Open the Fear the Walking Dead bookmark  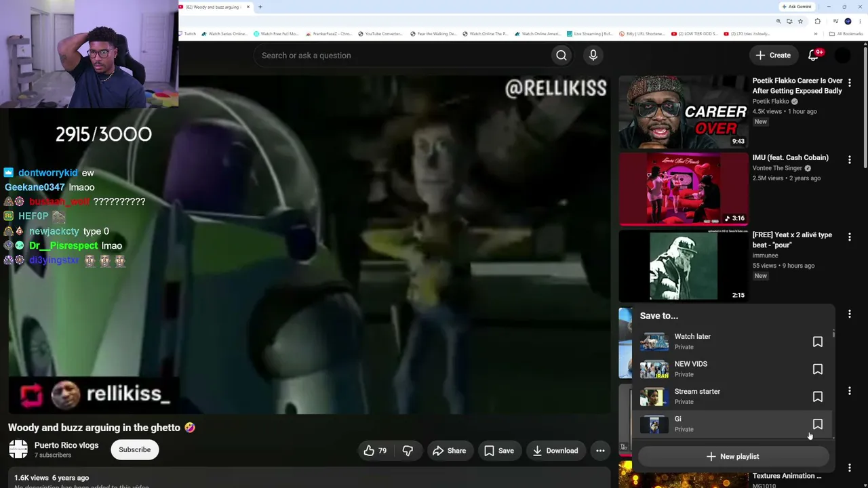coord(433,34)
